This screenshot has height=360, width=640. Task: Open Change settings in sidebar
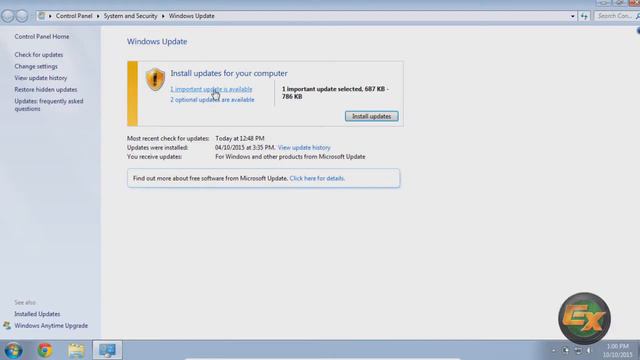click(36, 66)
